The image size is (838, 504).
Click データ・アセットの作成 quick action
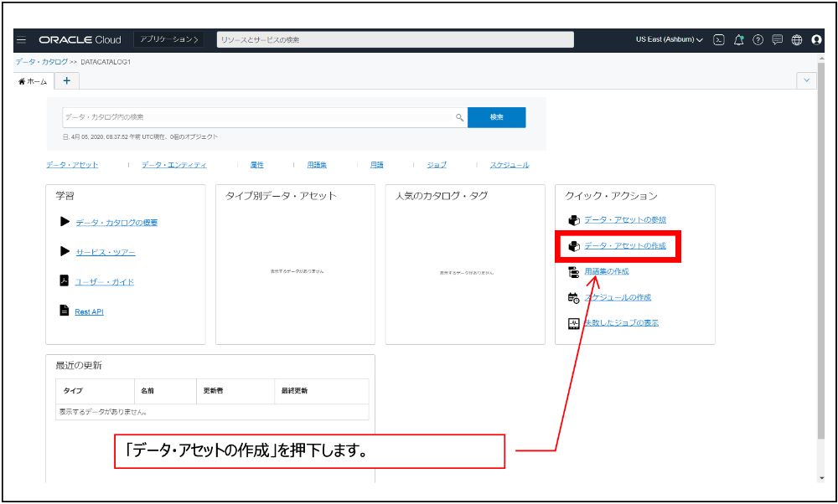[x=625, y=246]
